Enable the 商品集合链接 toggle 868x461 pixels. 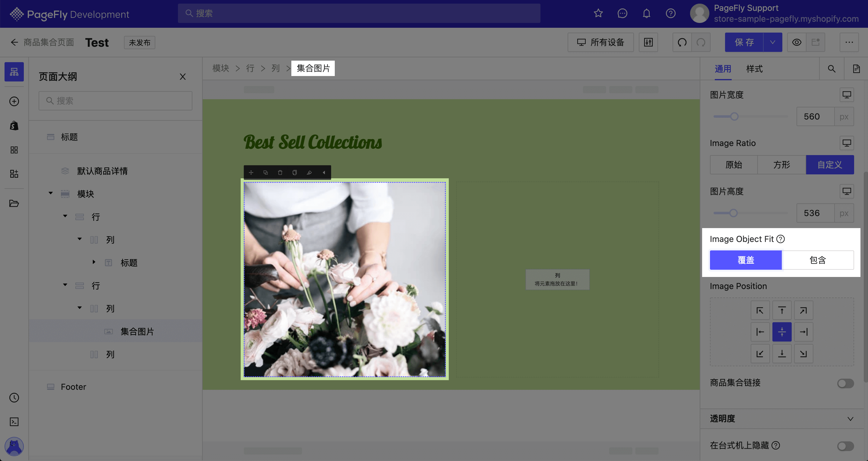[x=845, y=383]
